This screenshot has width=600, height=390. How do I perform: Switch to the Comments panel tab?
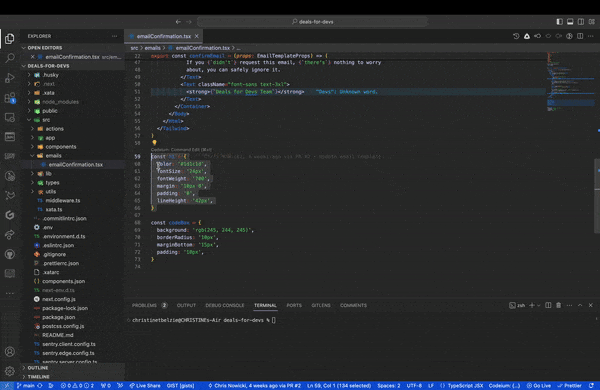353,305
